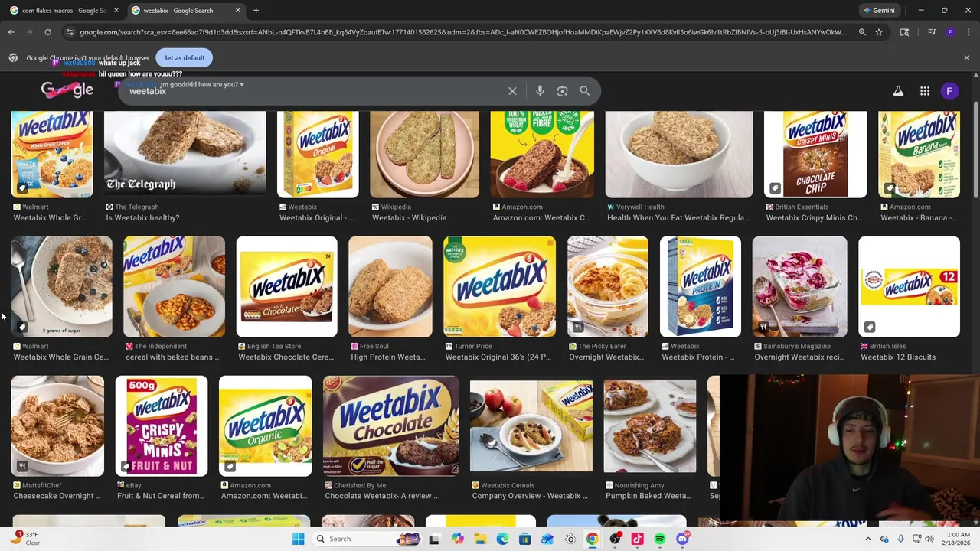Open Task View from taskbar
This screenshot has height=551, width=980.
tap(434, 539)
